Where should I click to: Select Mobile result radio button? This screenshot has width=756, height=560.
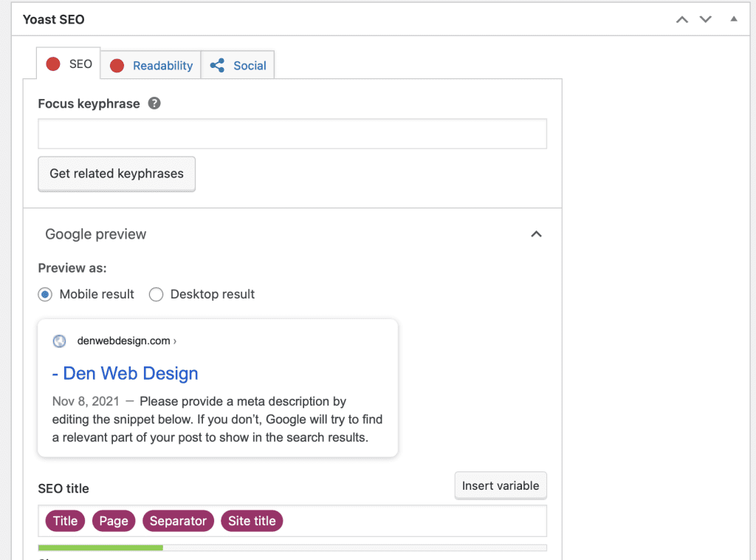tap(45, 294)
